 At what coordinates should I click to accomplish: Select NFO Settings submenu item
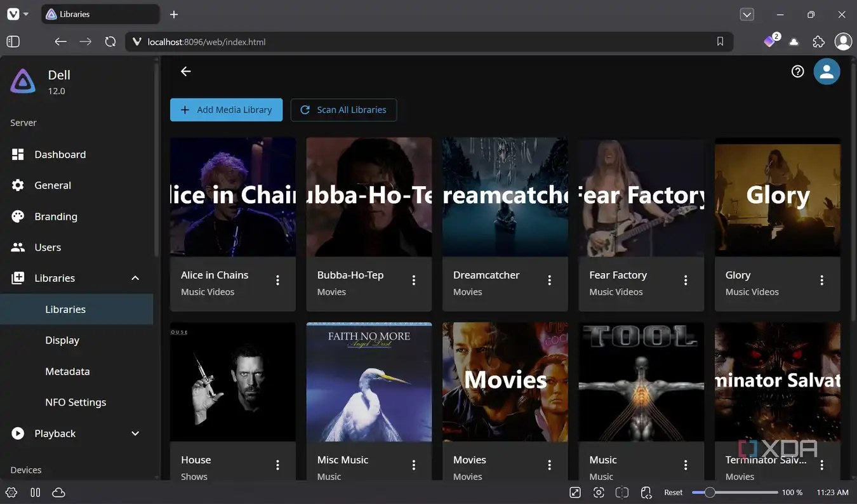click(x=76, y=402)
